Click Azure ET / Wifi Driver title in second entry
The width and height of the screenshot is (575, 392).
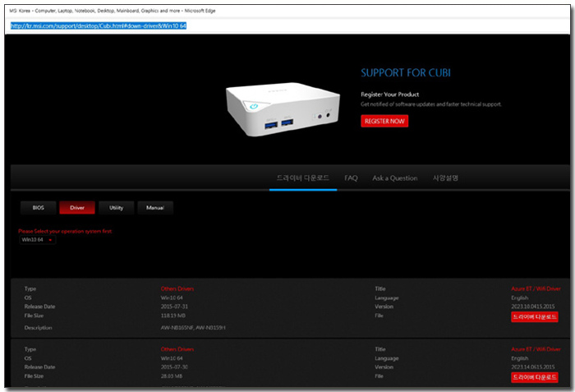(x=536, y=349)
